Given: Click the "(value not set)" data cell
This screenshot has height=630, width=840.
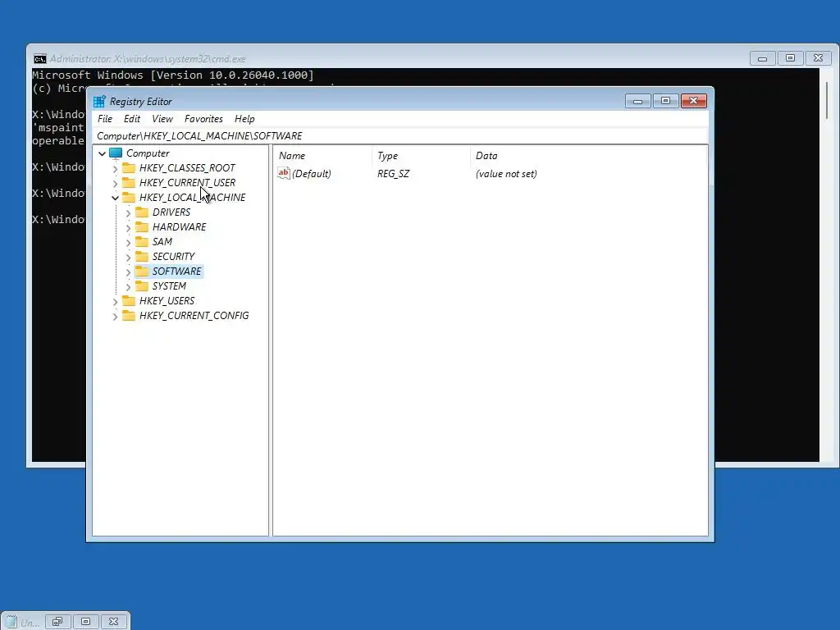Looking at the screenshot, I should click(x=506, y=174).
